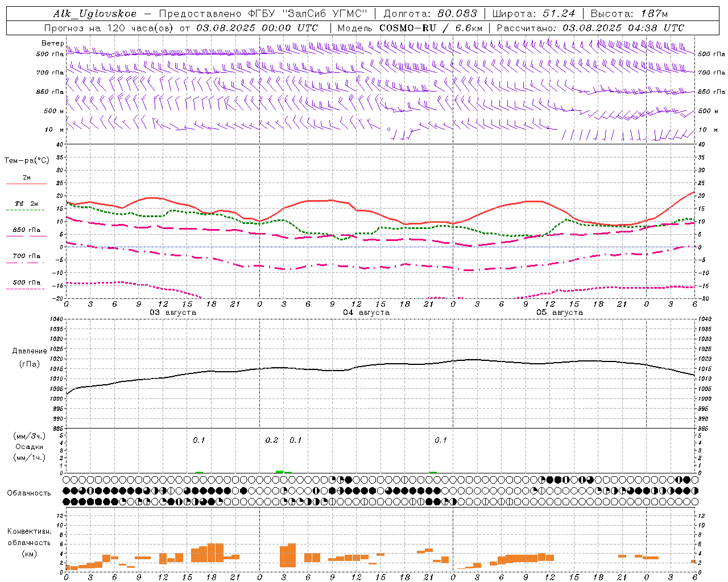Click the "Давление" pressure label
The width and height of the screenshot is (728, 582).
[x=30, y=351]
